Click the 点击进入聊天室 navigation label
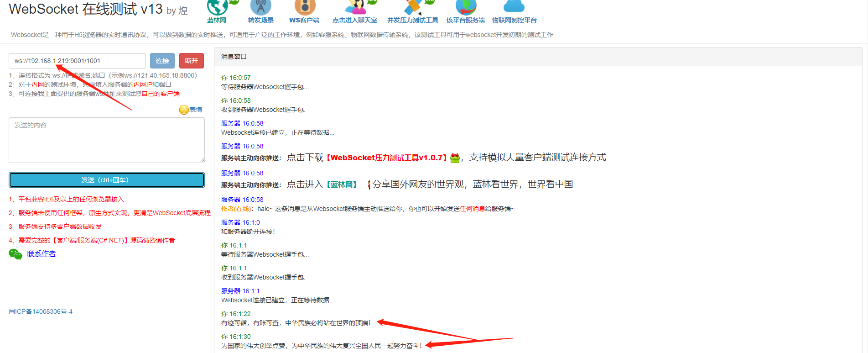The width and height of the screenshot is (868, 353). point(355,20)
